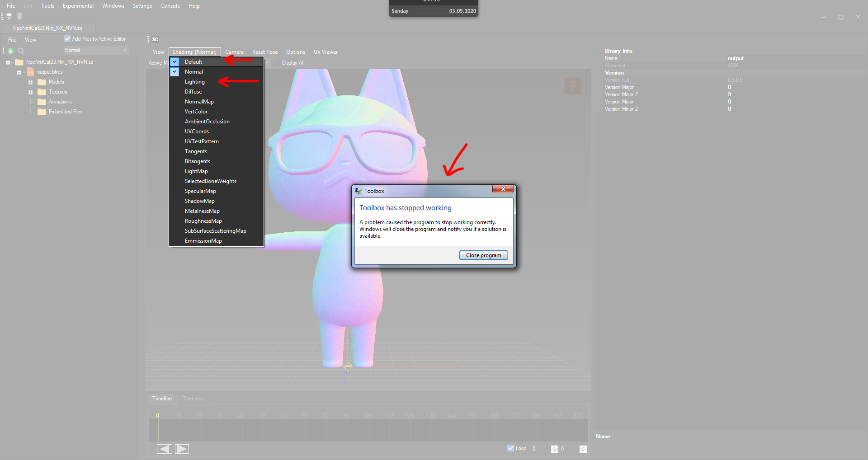The height and width of the screenshot is (460, 868).
Task: Switch to the Textures tab
Action: (x=193, y=399)
